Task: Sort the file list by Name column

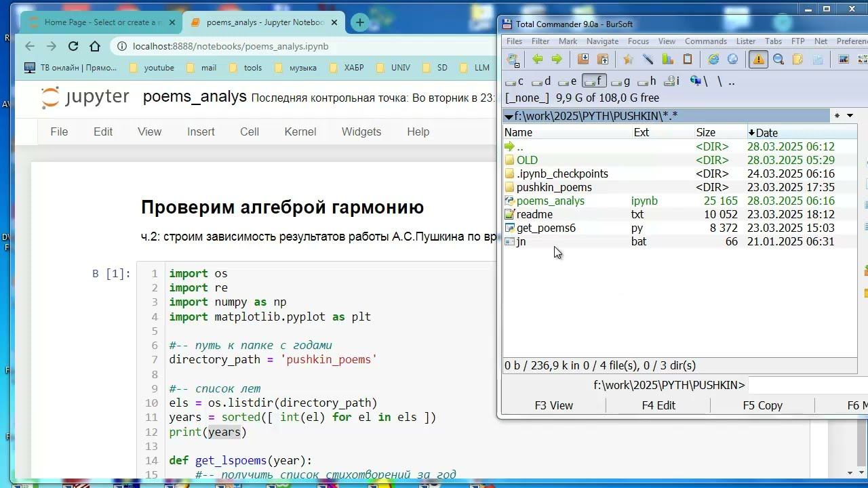Action: point(568,133)
